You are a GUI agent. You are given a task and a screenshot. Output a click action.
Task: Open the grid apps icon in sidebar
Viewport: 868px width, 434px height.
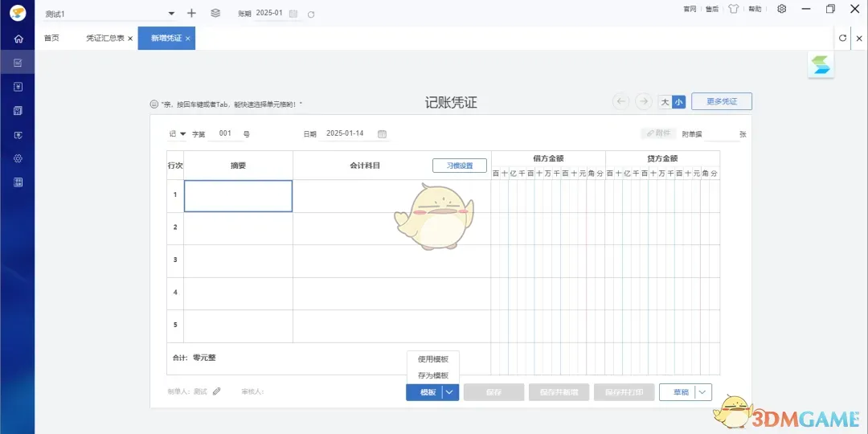coord(18,182)
